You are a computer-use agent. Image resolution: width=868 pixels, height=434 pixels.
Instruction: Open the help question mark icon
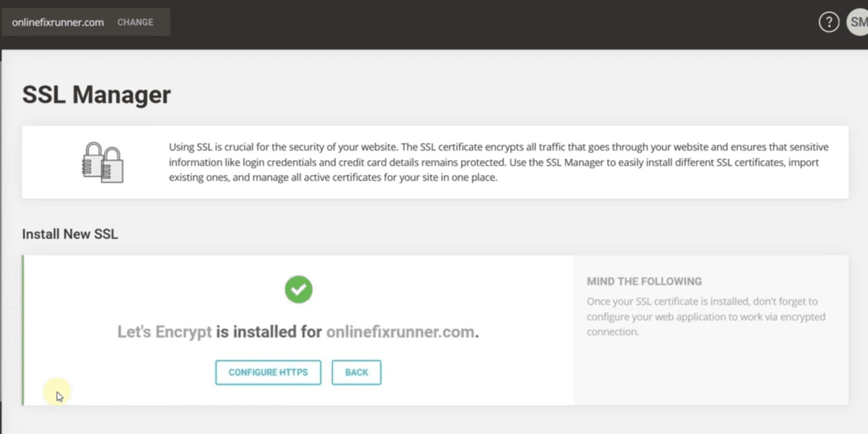point(828,22)
